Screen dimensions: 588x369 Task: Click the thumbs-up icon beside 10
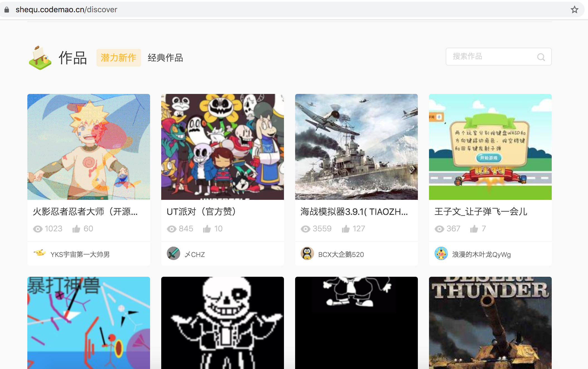[x=207, y=229]
